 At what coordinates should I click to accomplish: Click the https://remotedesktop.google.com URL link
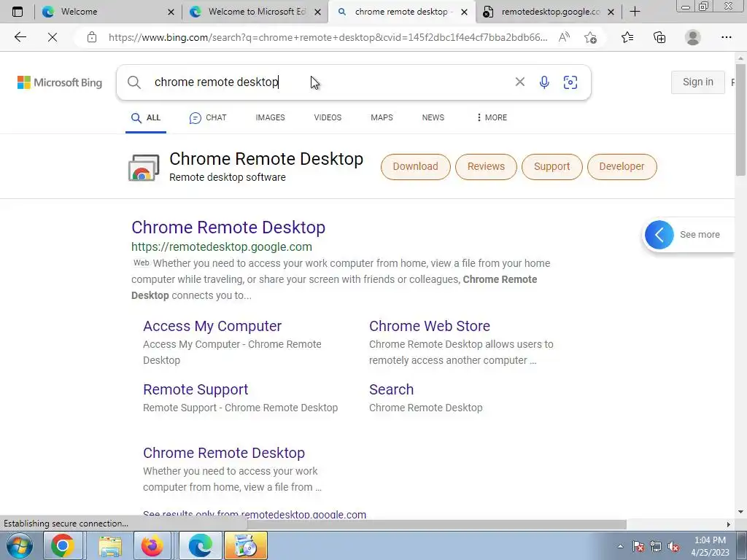coord(222,246)
